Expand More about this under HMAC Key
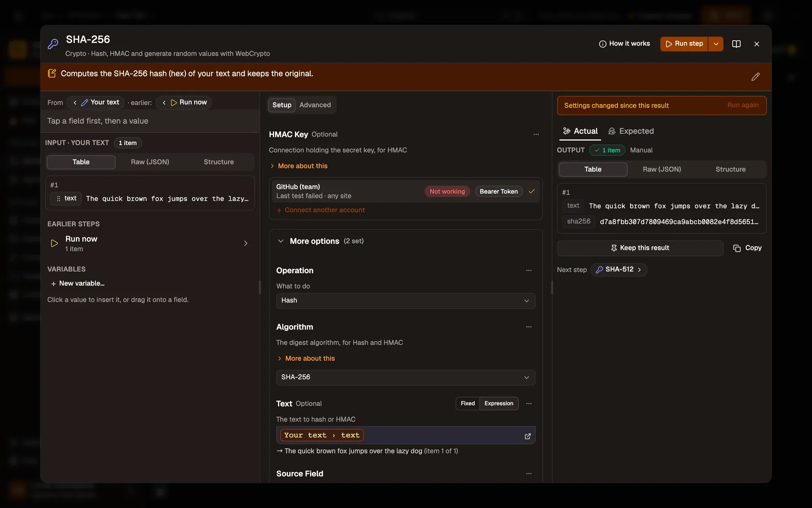812x508 pixels. click(299, 166)
